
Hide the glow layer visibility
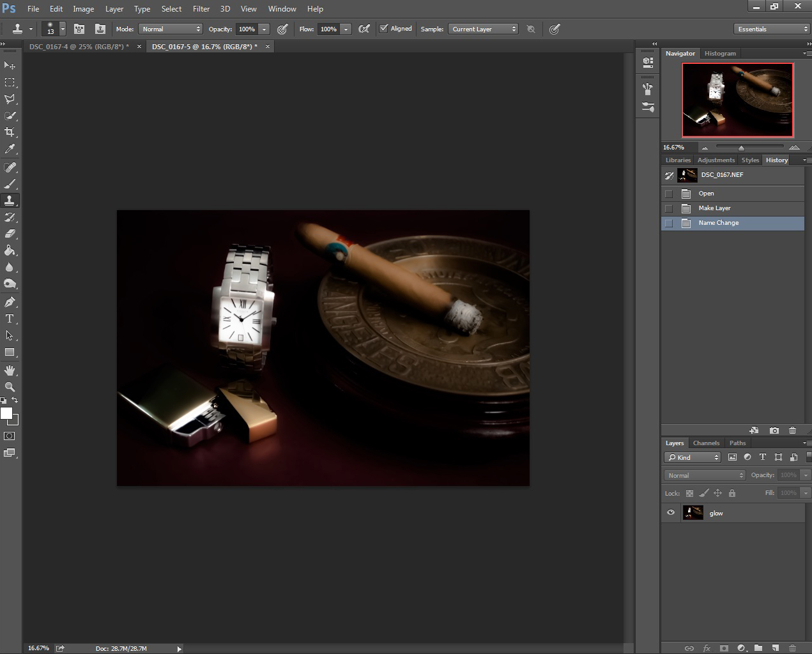tap(671, 513)
